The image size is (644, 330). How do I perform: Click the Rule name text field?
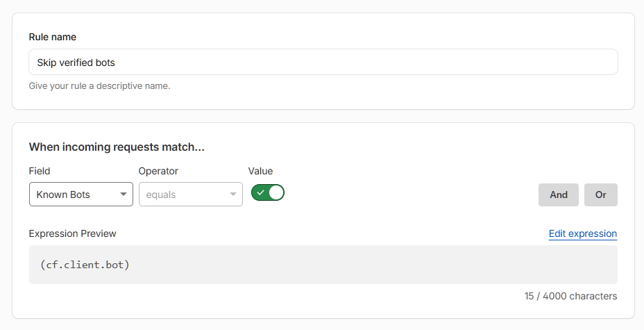click(323, 62)
